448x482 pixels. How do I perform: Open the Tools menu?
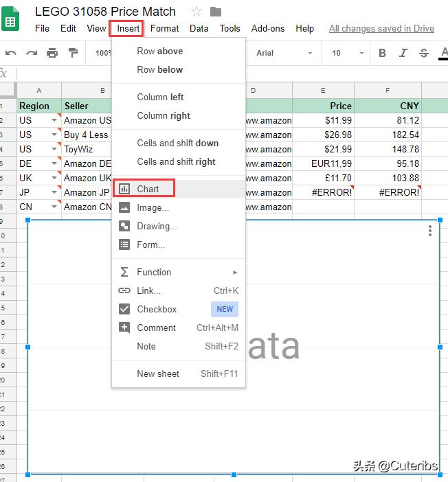(229, 29)
